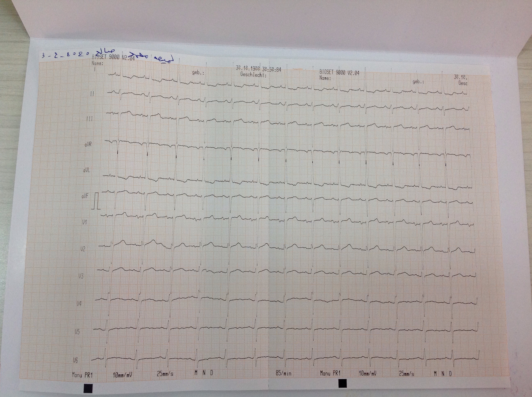532x397 pixels.
Task: Click the right page's geb.: label
Action: [x=418, y=82]
